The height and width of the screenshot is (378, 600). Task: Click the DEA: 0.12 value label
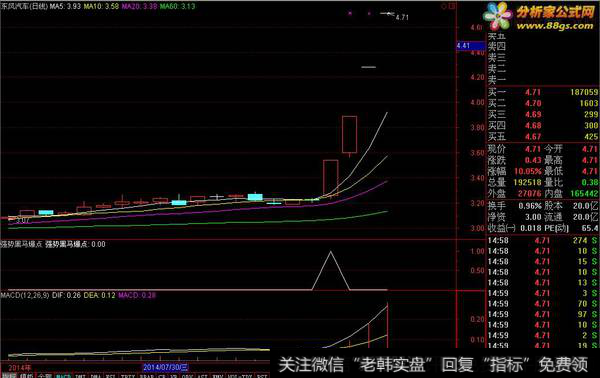coord(99,295)
